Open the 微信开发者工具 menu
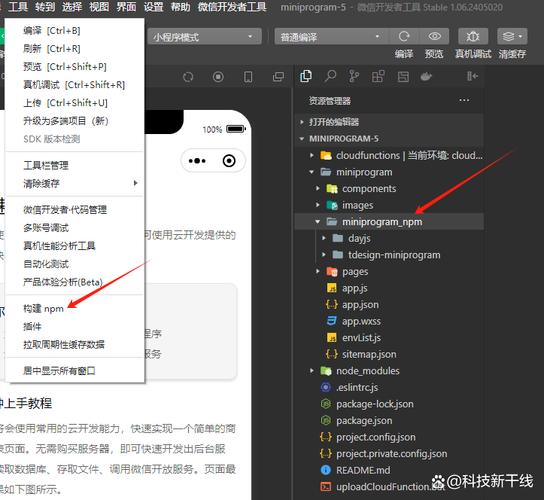544x500 pixels. 232,7
